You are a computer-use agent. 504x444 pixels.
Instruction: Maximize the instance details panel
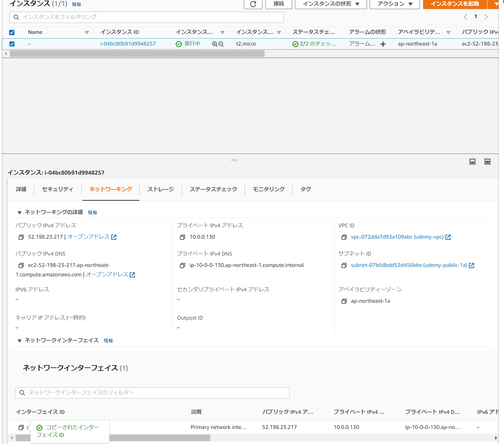point(487,161)
